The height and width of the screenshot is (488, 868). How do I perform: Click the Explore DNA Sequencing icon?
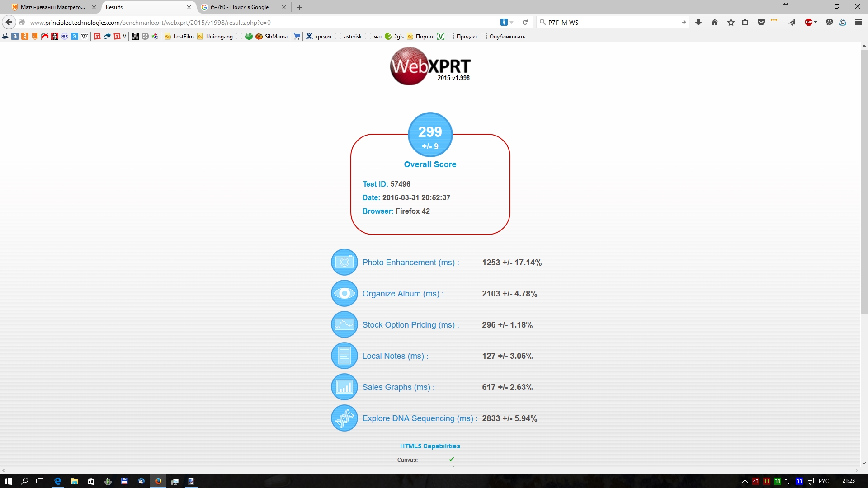pos(344,418)
